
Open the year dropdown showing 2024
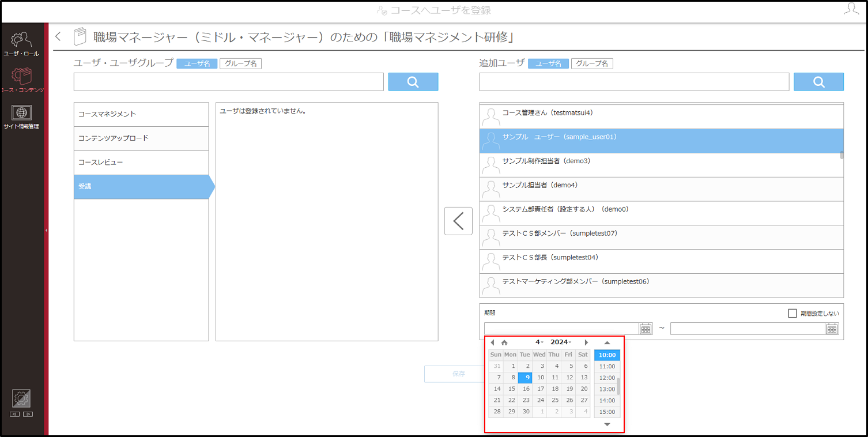point(561,342)
